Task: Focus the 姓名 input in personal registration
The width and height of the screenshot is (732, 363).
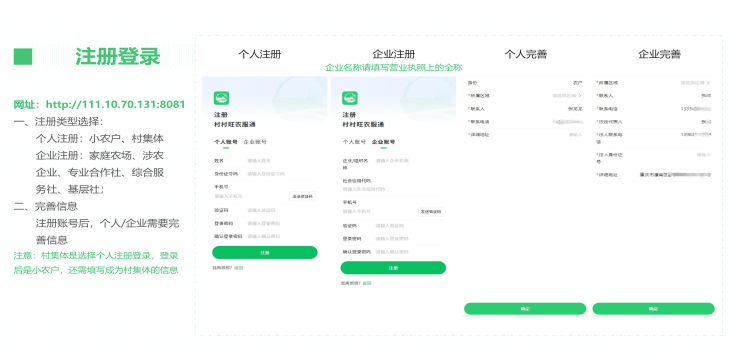Action: tap(281, 161)
